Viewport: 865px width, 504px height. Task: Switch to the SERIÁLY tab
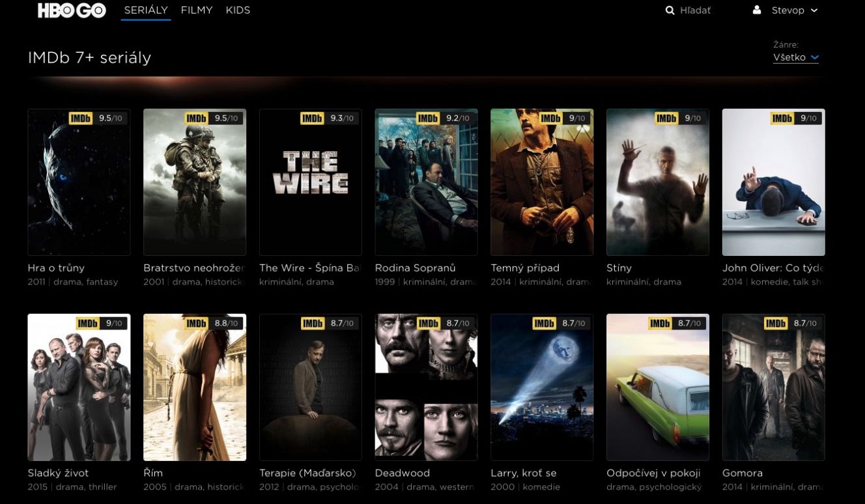point(146,10)
